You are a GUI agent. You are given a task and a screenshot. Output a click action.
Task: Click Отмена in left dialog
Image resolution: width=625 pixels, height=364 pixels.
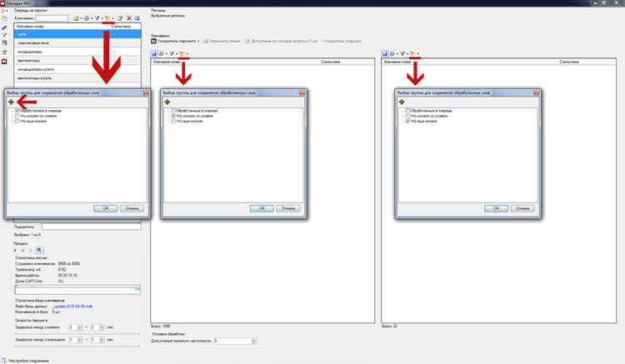pos(132,208)
